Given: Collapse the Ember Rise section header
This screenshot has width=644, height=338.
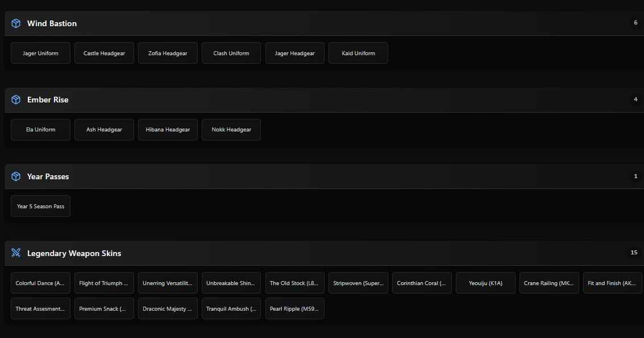Looking at the screenshot, I should pyautogui.click(x=48, y=100).
